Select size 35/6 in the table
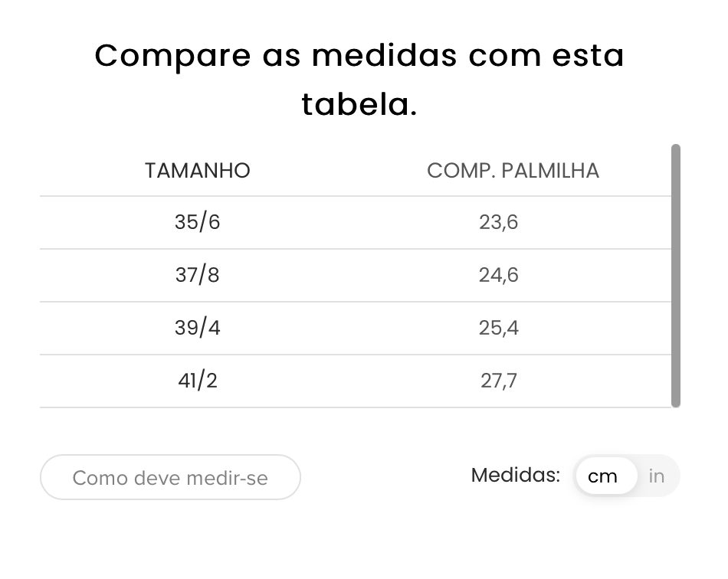Screen dimensions: 728x579 [197, 223]
